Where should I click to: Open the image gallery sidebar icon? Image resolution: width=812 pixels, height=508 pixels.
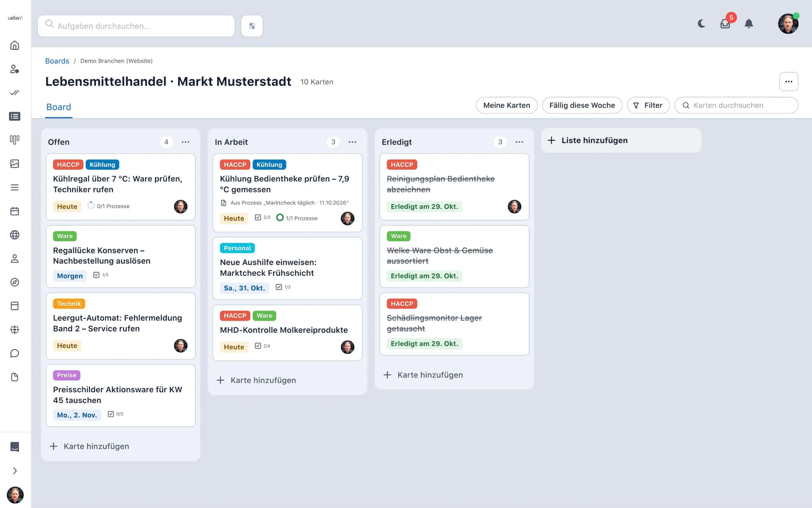pyautogui.click(x=14, y=163)
